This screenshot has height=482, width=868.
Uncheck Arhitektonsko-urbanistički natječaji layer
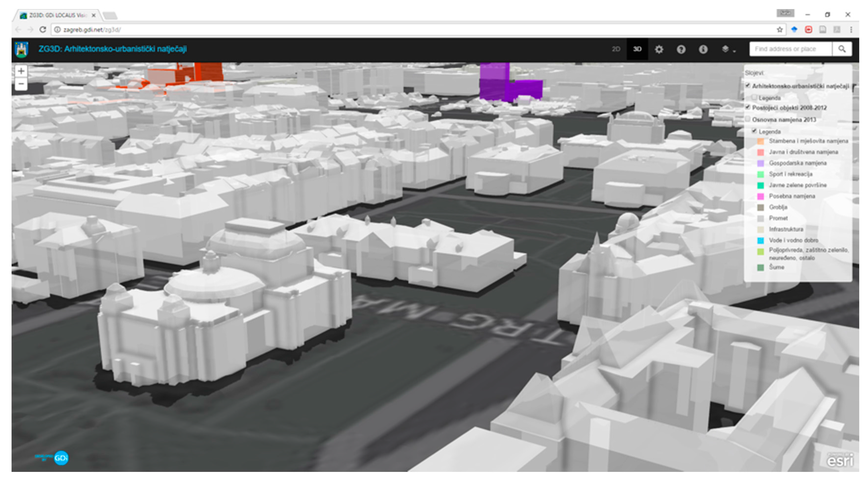(x=748, y=86)
